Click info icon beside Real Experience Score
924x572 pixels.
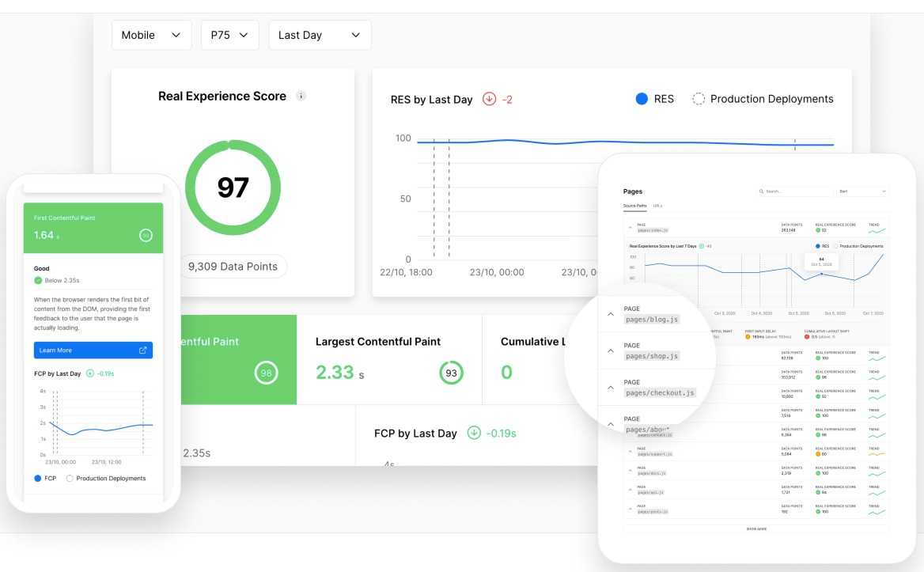click(x=301, y=96)
